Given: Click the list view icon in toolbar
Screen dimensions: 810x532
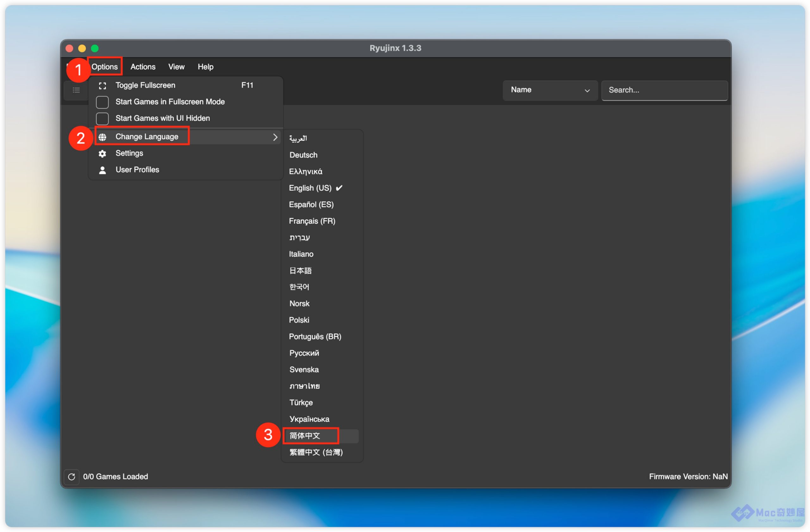Looking at the screenshot, I should point(76,90).
